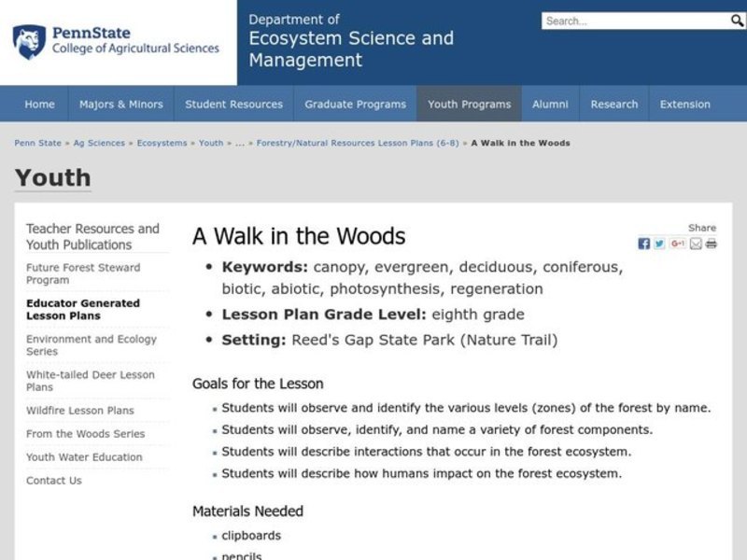Expand the collapsed breadcrumb ellipsis

pos(239,143)
